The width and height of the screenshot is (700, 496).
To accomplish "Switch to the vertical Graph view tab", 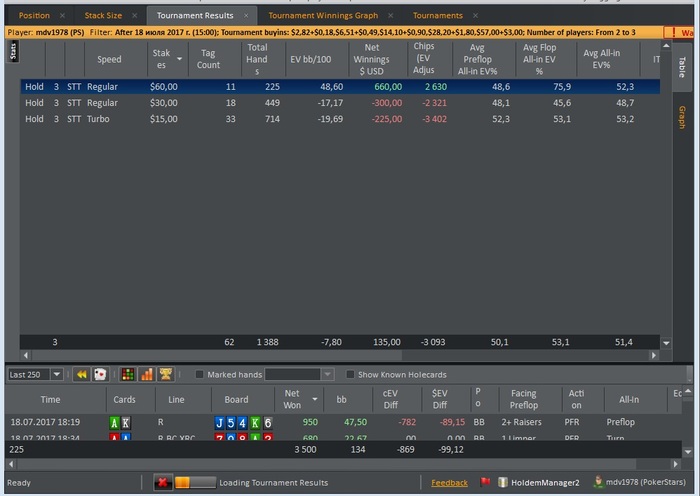I will [x=682, y=117].
